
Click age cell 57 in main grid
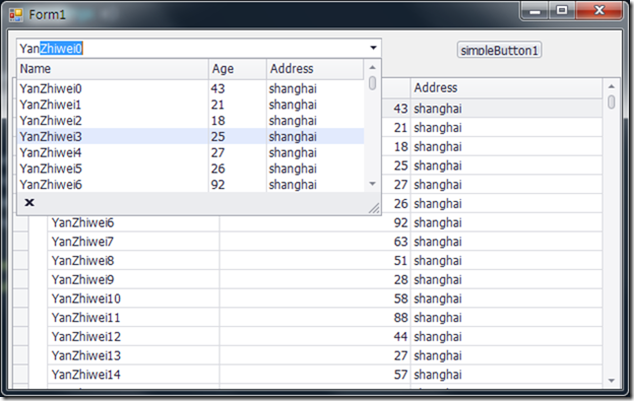click(315, 375)
